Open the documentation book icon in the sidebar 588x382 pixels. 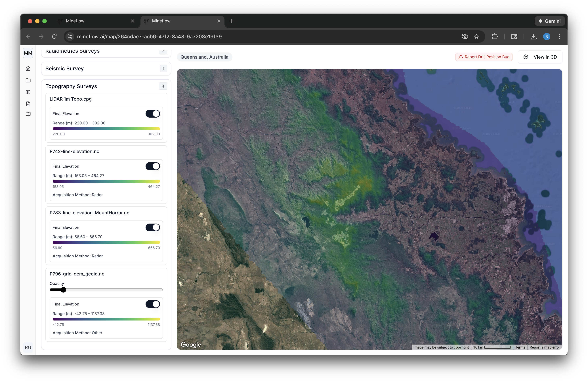tap(28, 114)
